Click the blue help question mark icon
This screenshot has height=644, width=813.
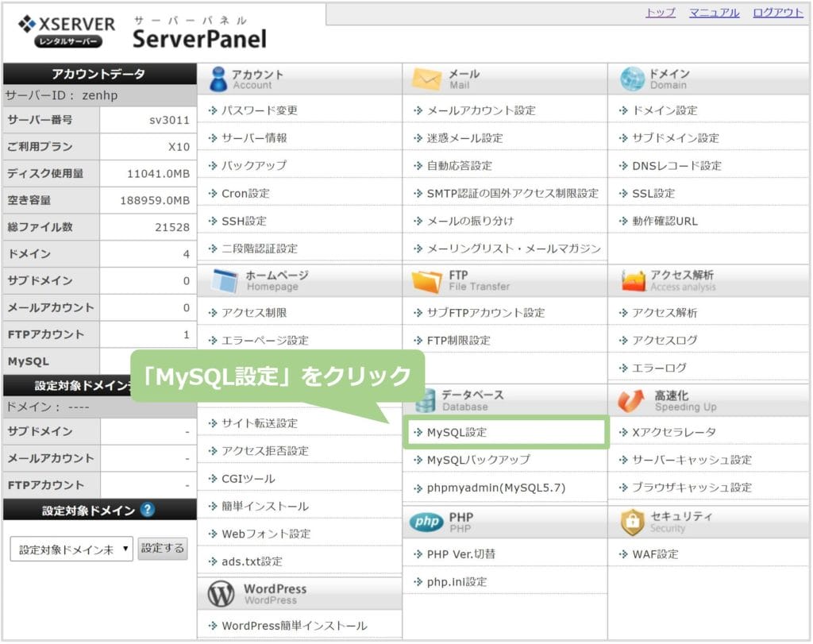tap(148, 510)
